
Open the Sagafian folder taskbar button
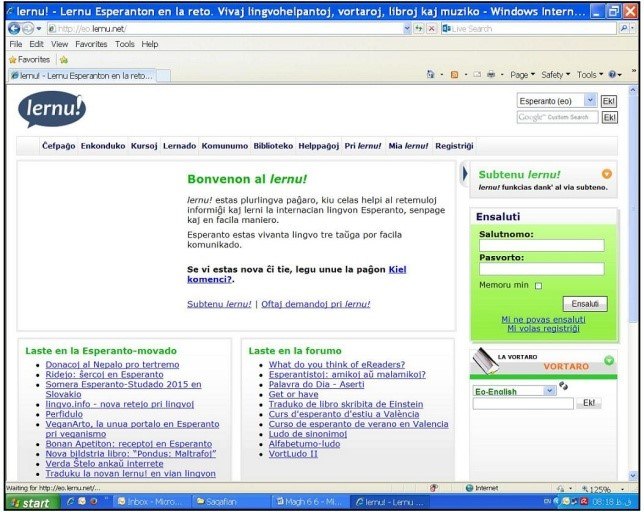(x=230, y=502)
